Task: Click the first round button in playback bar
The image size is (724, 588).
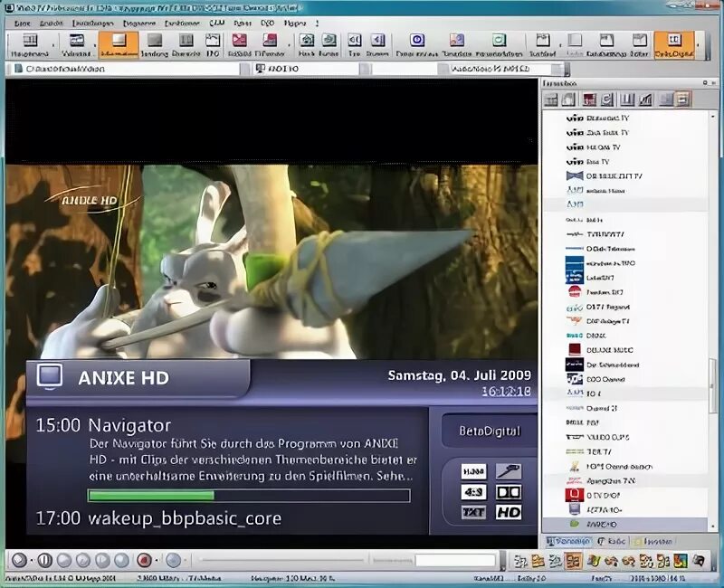Action: point(19,560)
